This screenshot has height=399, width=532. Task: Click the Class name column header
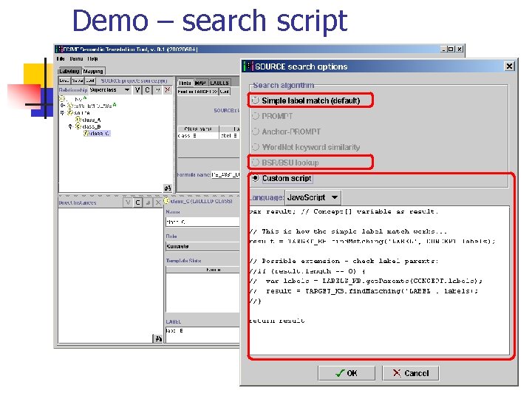pos(198,129)
